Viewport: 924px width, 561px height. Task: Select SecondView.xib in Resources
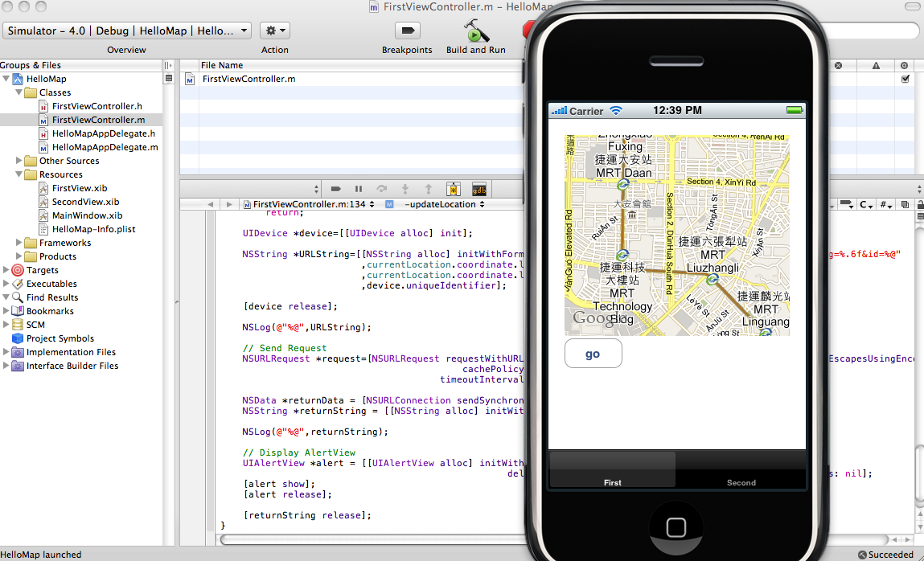(85, 202)
